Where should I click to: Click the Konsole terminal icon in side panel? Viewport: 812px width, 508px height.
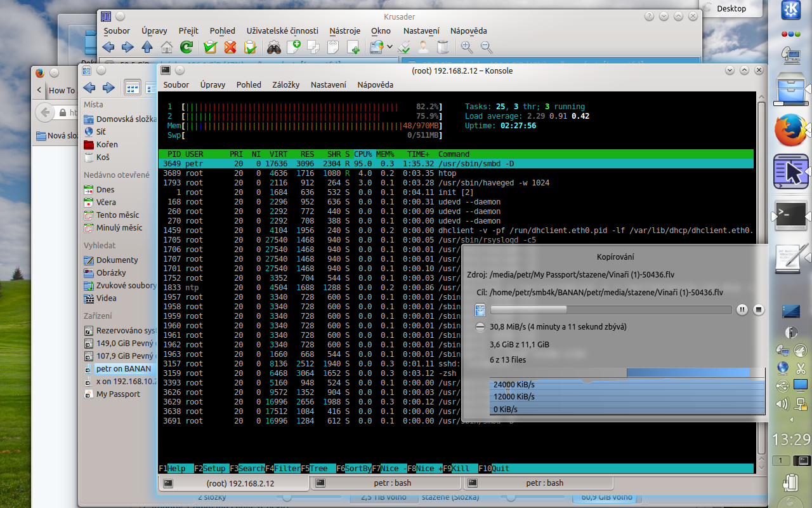coord(790,217)
